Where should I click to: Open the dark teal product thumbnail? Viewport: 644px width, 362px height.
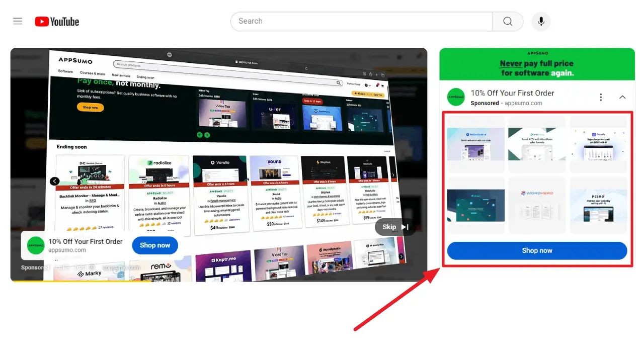click(x=476, y=205)
